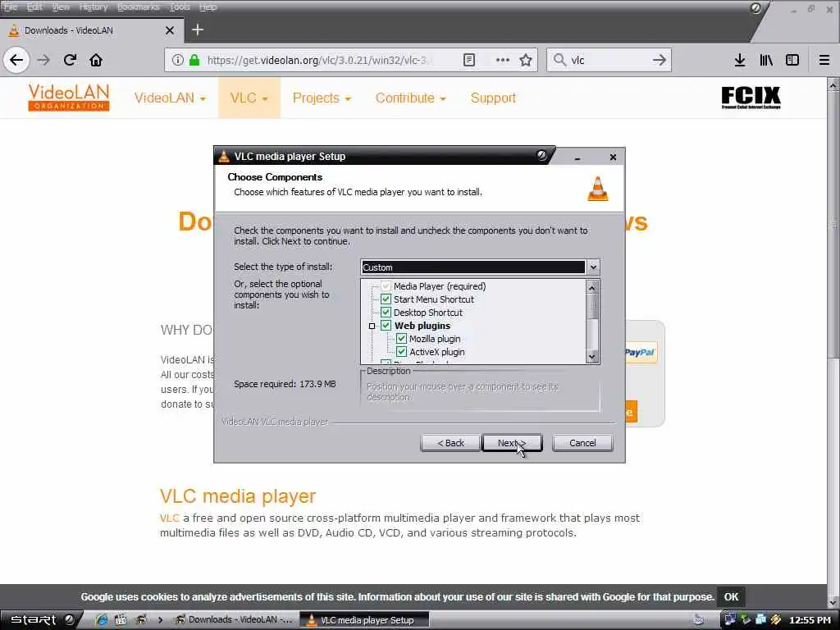Viewport: 840px width, 630px height.
Task: Open the Downloads arrow toolbar icon
Action: click(x=740, y=60)
